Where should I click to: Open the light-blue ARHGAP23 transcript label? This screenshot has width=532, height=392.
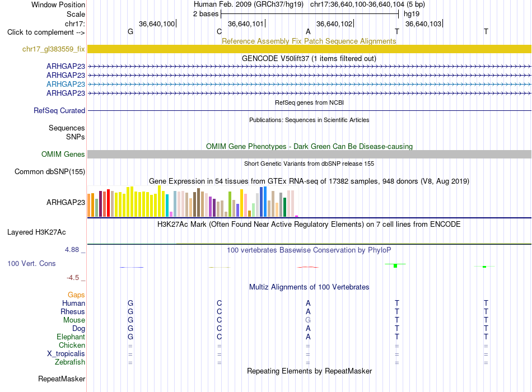click(66, 84)
